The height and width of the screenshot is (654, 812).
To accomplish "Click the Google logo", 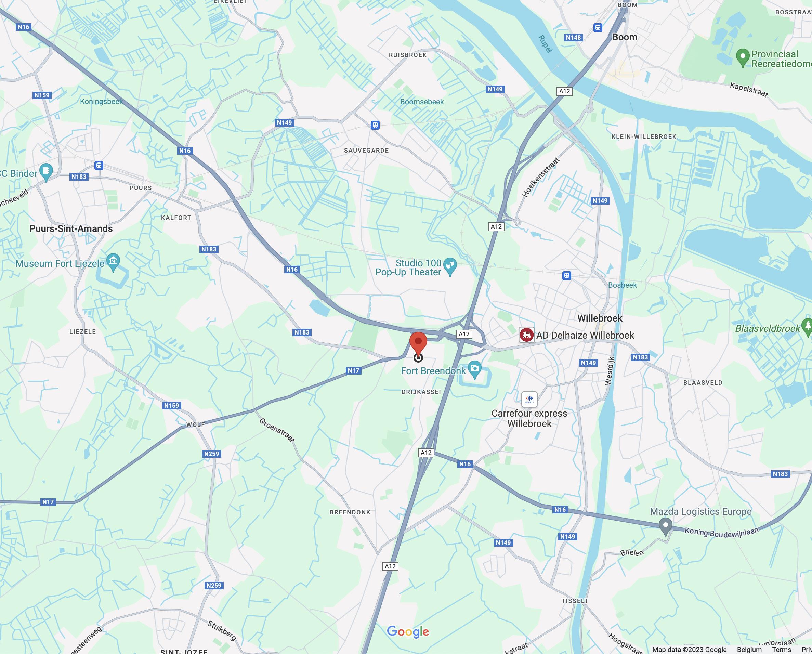I will (408, 632).
